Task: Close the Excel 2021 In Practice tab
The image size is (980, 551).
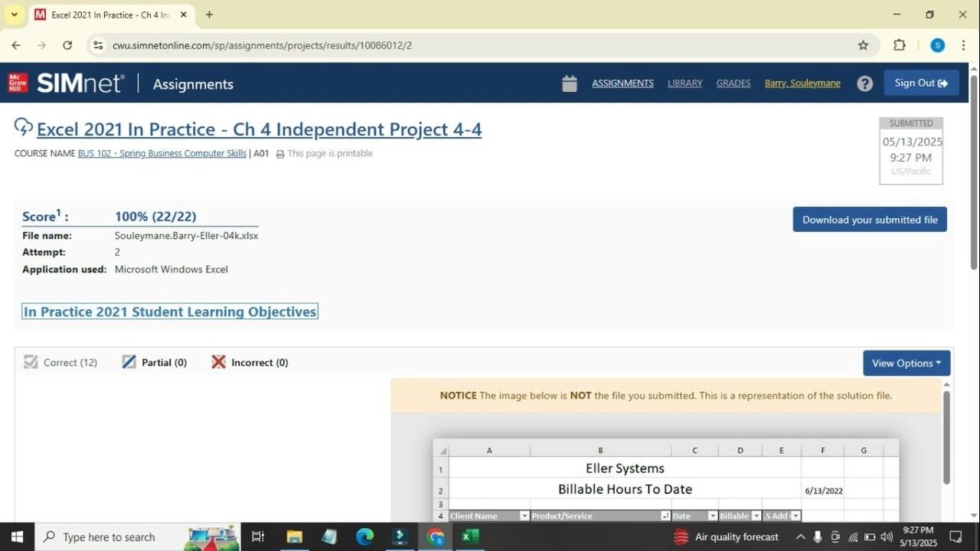Action: tap(184, 15)
